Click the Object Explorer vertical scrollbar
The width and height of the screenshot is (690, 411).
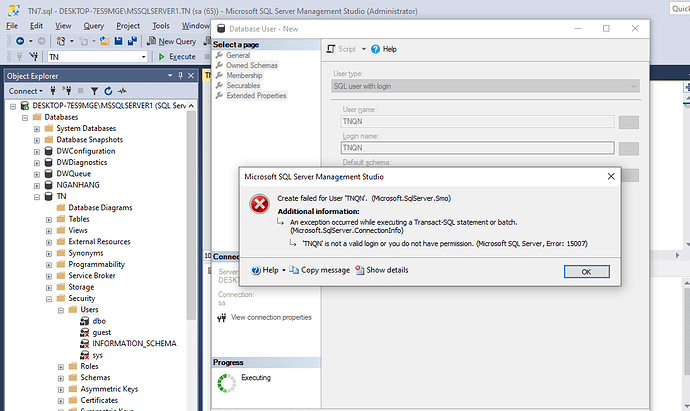pos(191,216)
